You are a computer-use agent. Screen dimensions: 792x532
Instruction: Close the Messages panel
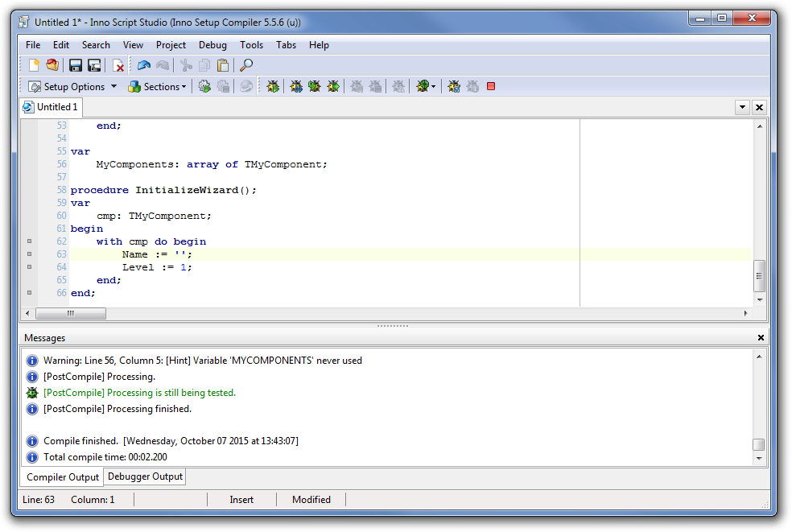click(x=761, y=338)
